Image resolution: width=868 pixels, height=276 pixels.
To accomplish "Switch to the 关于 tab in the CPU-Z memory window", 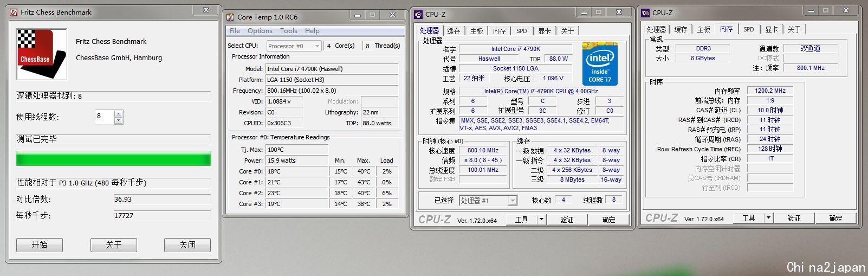I will (x=794, y=29).
